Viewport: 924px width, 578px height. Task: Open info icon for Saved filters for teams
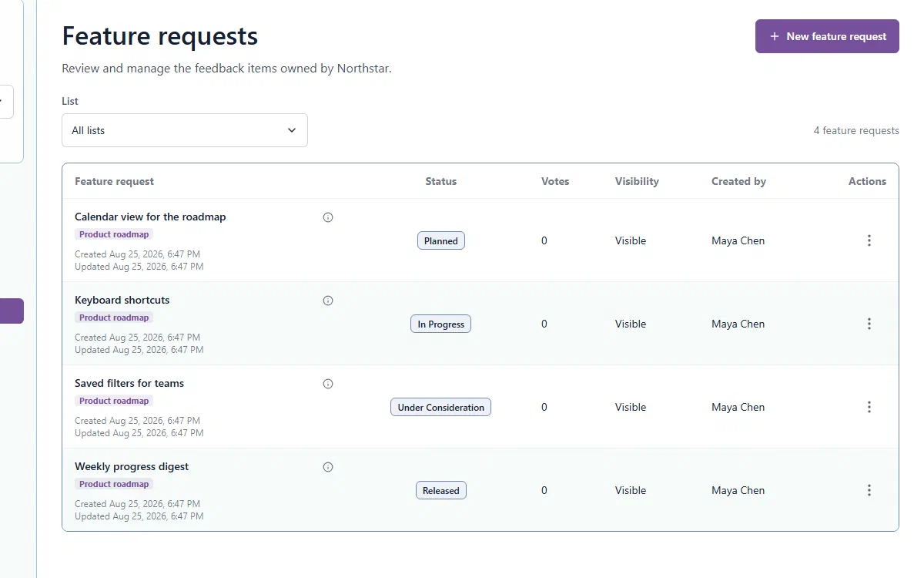click(x=328, y=384)
